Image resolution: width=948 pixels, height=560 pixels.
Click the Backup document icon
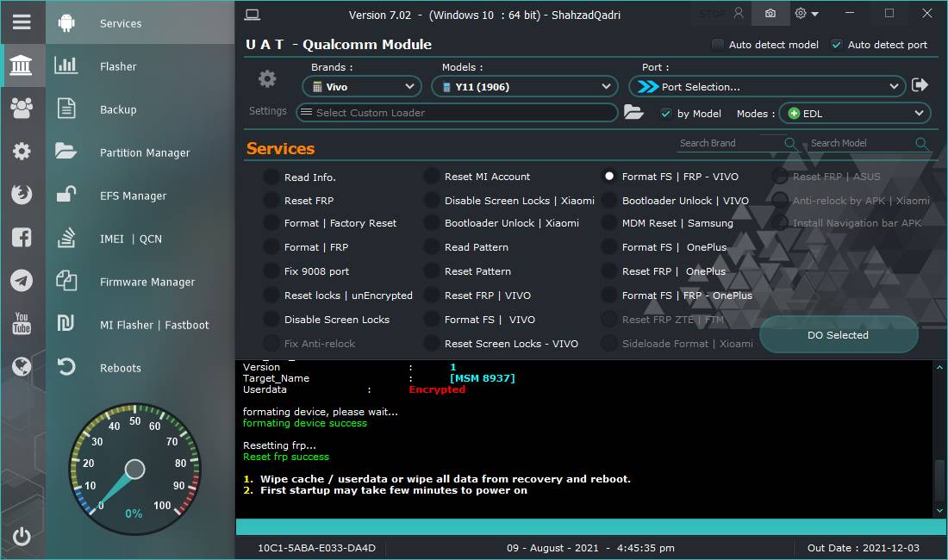65,109
